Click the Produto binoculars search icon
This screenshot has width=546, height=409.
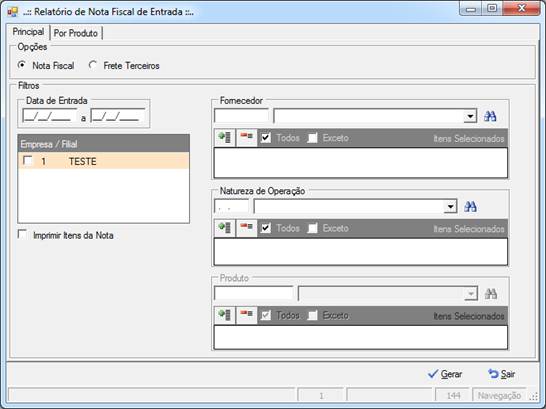point(491,294)
